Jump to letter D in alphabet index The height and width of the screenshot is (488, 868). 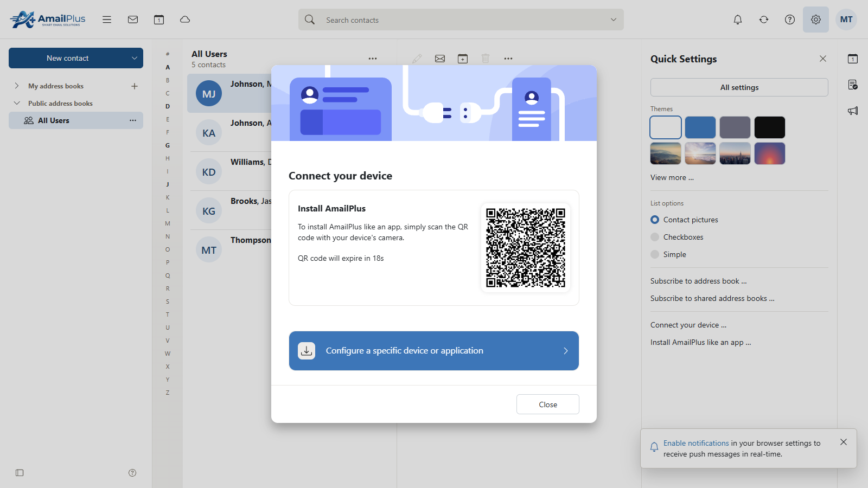tap(168, 106)
